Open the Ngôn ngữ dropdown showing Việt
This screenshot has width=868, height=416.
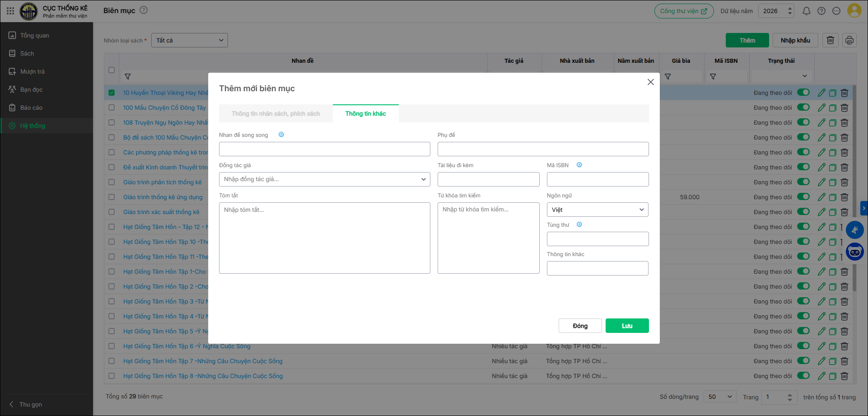[x=597, y=210]
